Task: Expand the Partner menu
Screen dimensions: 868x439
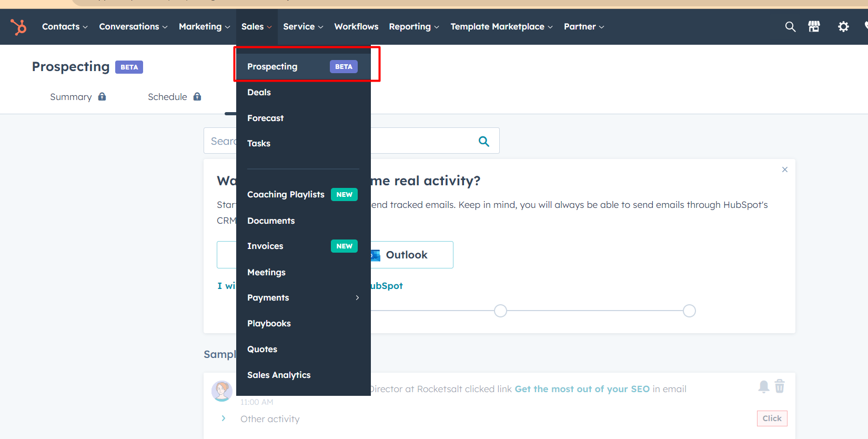Action: pos(584,26)
